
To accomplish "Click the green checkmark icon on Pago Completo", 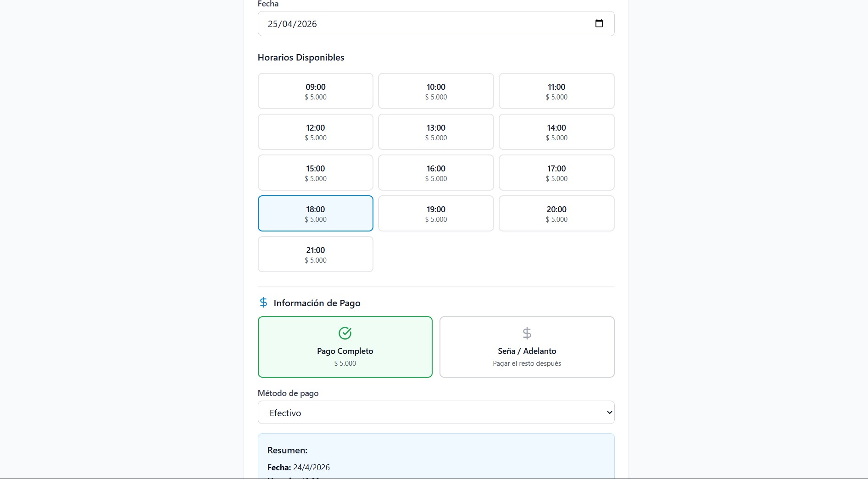I will point(345,333).
